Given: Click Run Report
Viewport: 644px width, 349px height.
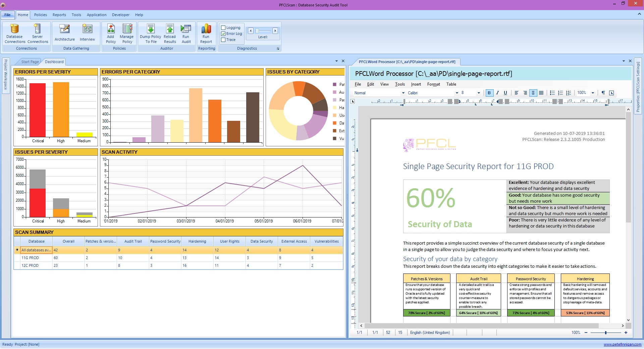Looking at the screenshot, I should point(206,34).
